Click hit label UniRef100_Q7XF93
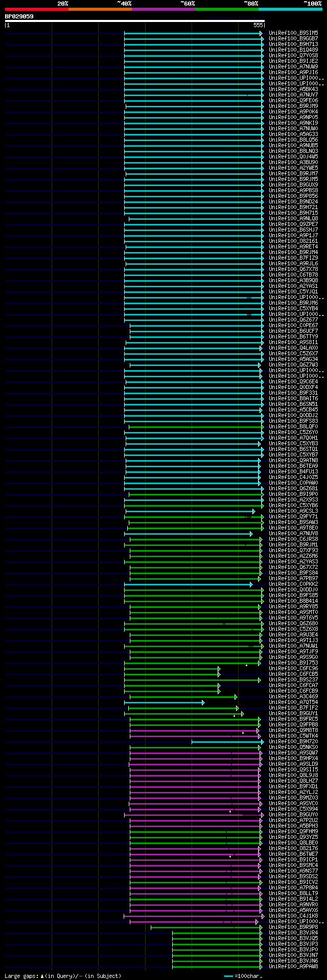This screenshot has height=980, width=327. [293, 551]
